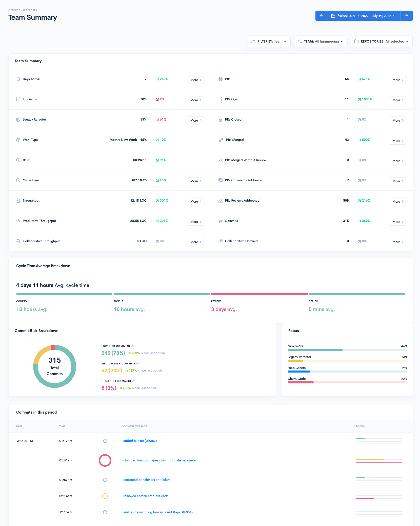Open commit 'add on demand log forward crud #api'
The image size is (420, 526).
158,512
